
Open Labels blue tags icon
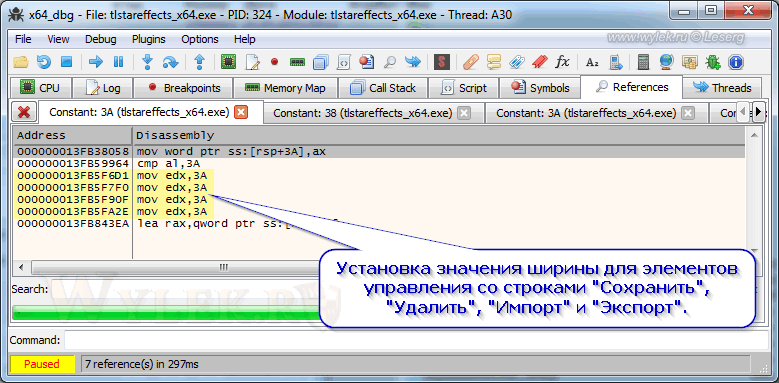[x=517, y=62]
